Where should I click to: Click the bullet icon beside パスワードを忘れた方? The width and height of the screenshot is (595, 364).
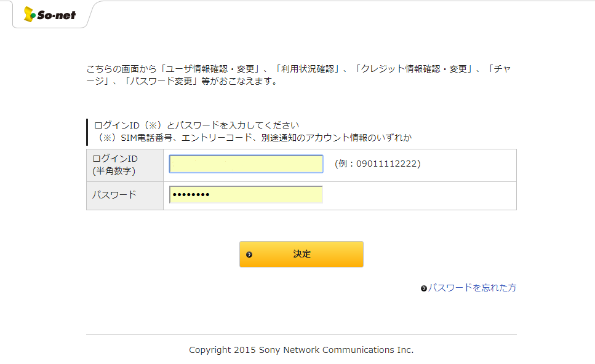(424, 288)
